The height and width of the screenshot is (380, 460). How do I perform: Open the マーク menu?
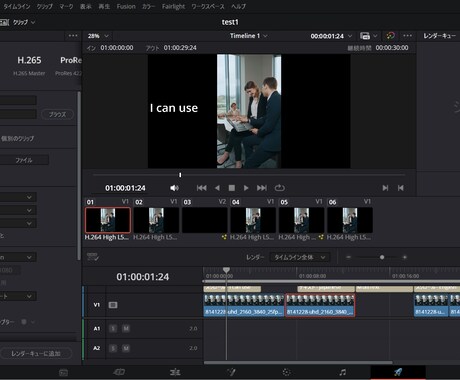tap(66, 6)
